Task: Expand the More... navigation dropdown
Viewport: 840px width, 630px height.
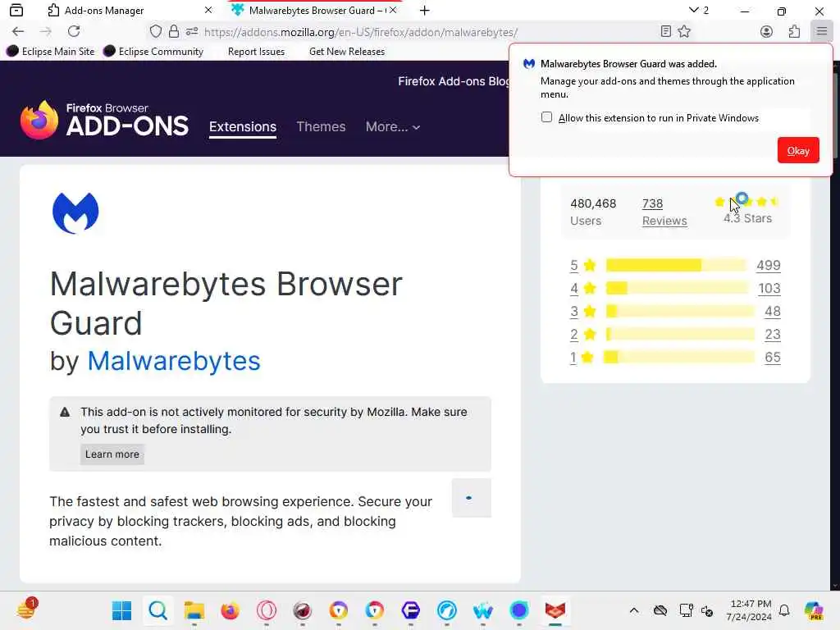Action: [393, 127]
